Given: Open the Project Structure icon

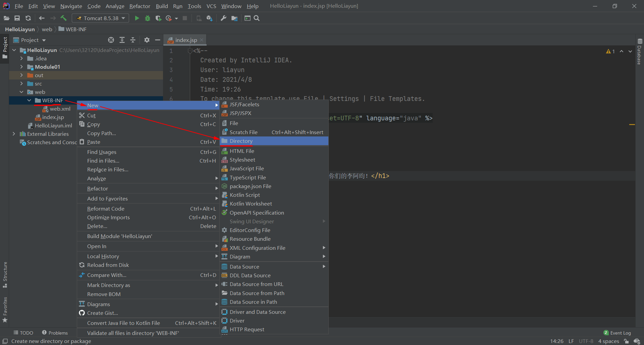Looking at the screenshot, I should 234,18.
